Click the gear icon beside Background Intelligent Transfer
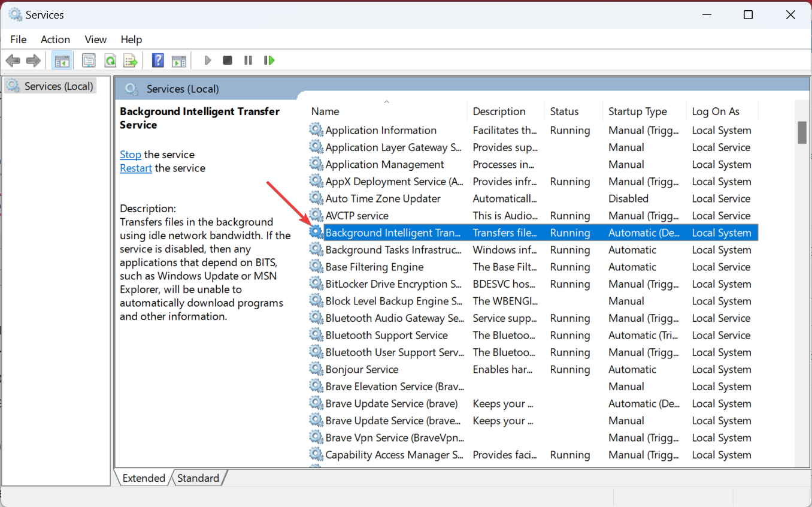The width and height of the screenshot is (812, 507). (x=316, y=233)
